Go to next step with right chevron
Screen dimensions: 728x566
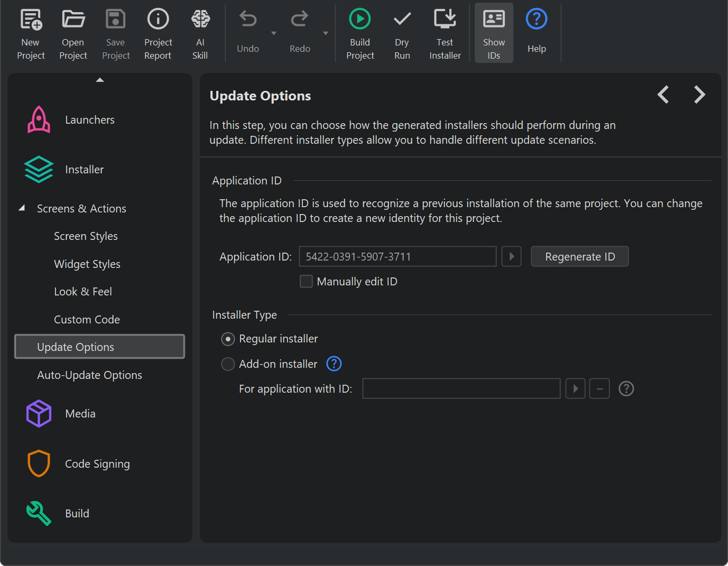coord(699,95)
